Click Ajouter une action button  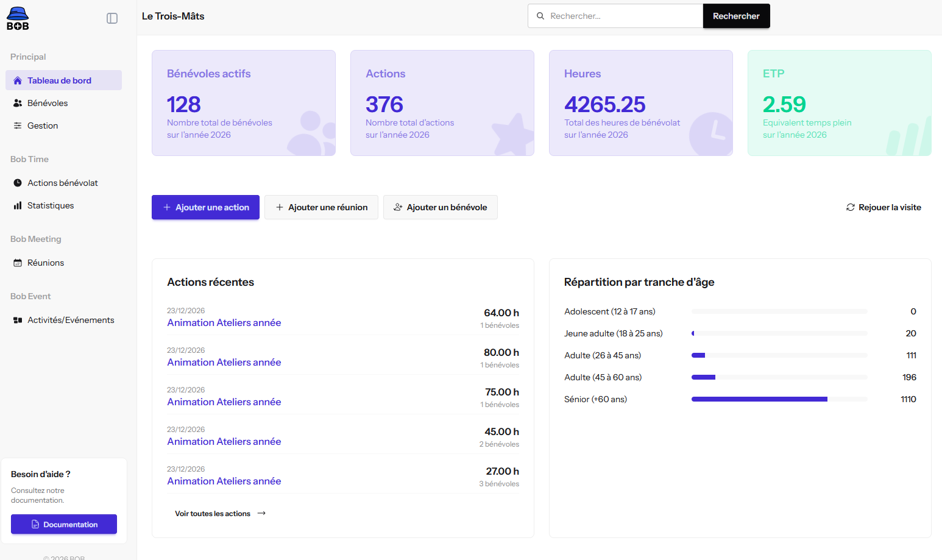(205, 207)
